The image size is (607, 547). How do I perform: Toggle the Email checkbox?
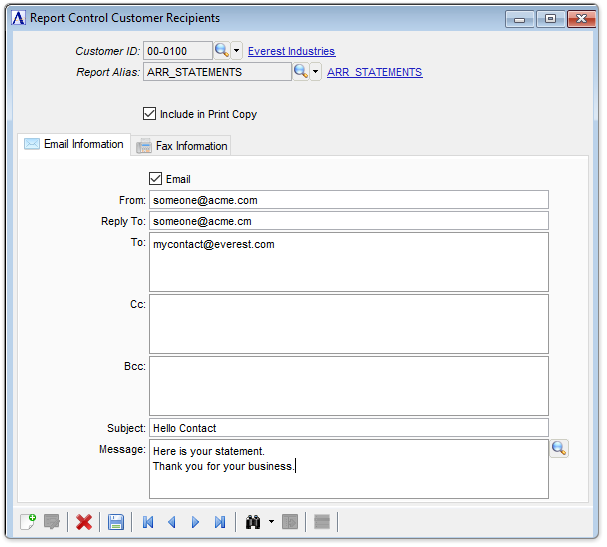point(155,179)
